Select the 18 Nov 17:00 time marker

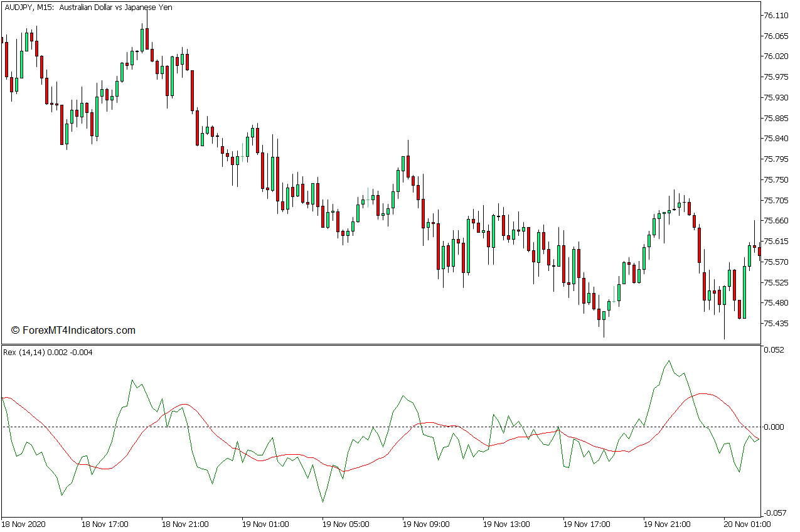click(x=105, y=524)
